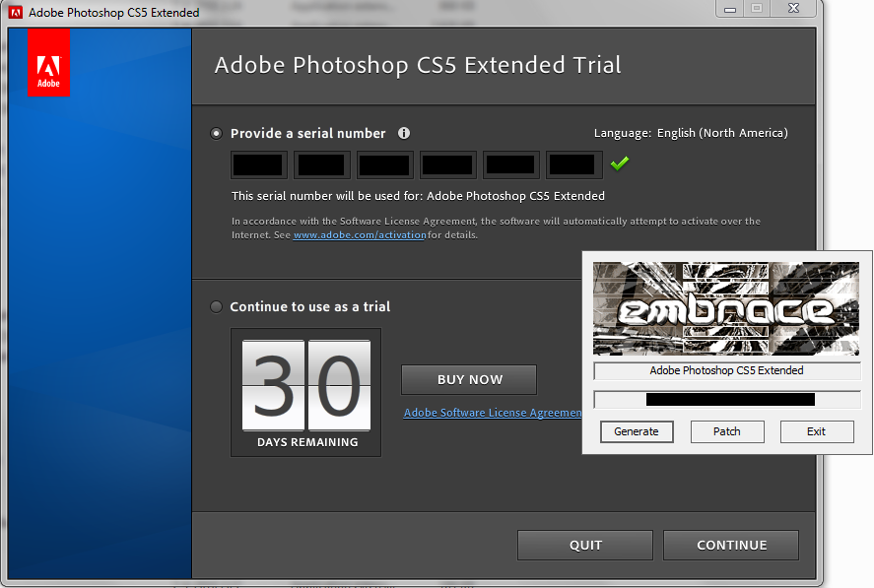Viewport: 874px width, 588px height.
Task: Click Generate in the embrace keygen window
Action: 637,431
